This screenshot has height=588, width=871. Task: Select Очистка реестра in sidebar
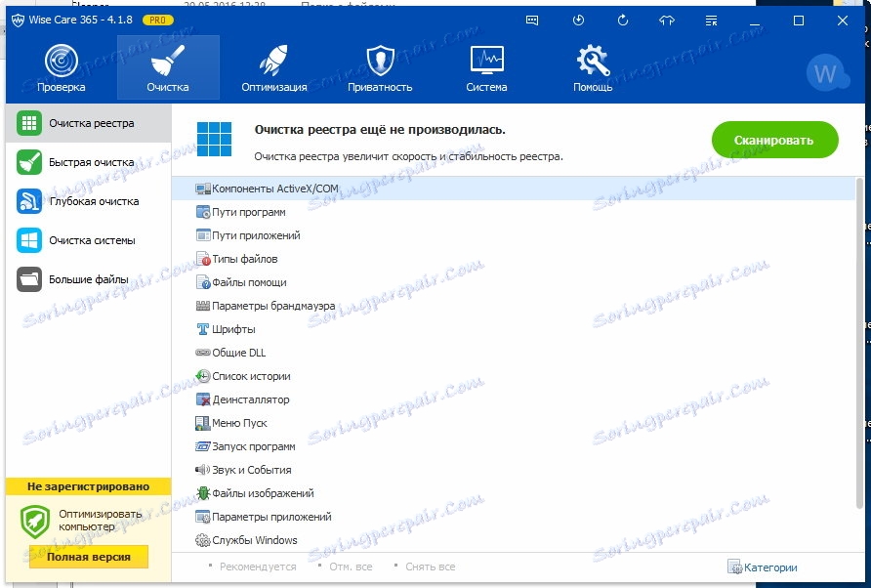pyautogui.click(x=88, y=123)
